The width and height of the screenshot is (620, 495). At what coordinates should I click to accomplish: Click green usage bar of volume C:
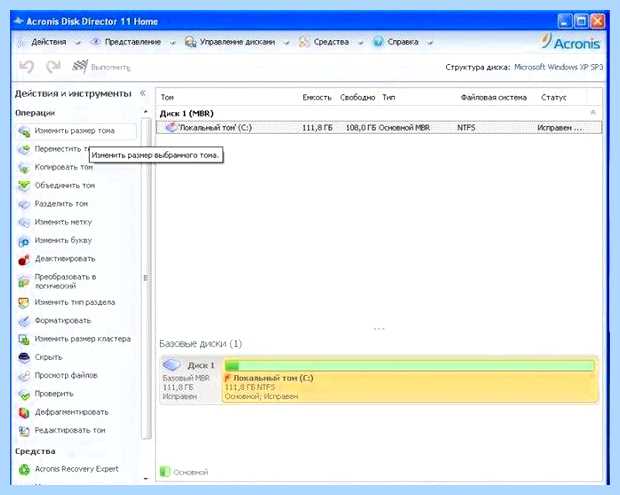pyautogui.click(x=409, y=365)
